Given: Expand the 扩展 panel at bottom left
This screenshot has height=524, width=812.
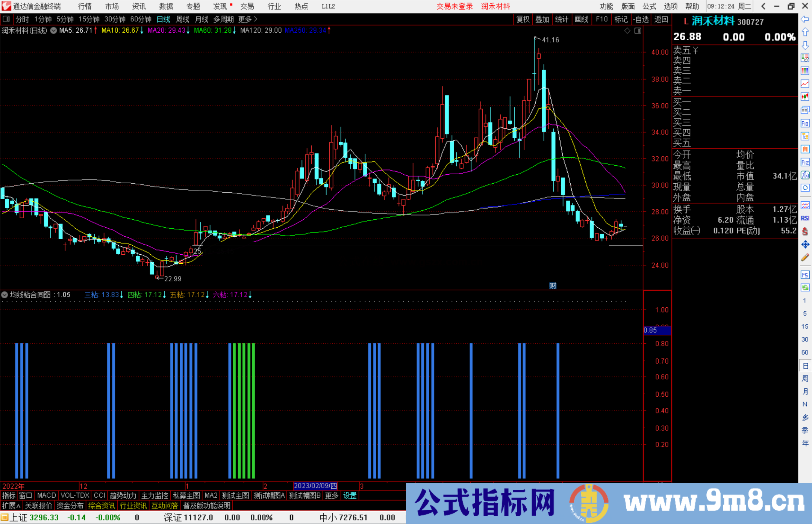Looking at the screenshot, I should pyautogui.click(x=11, y=506).
